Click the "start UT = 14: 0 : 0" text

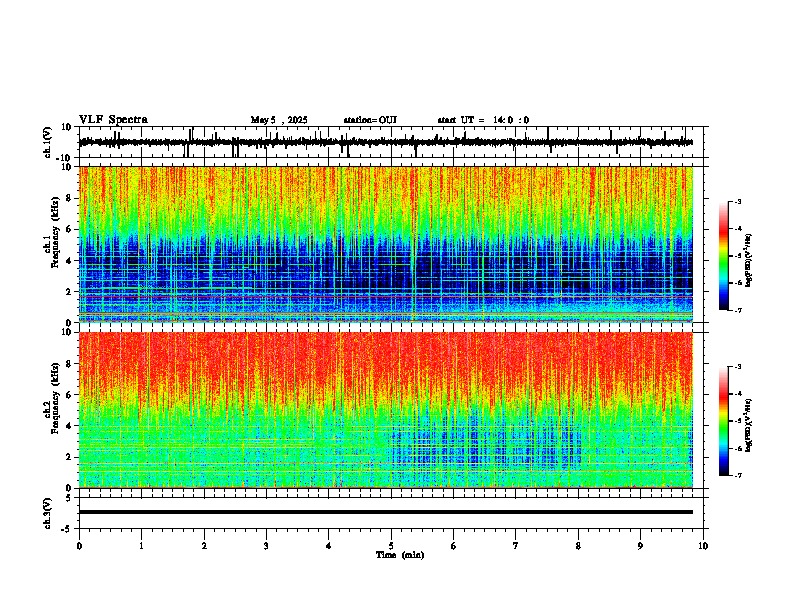[483, 120]
